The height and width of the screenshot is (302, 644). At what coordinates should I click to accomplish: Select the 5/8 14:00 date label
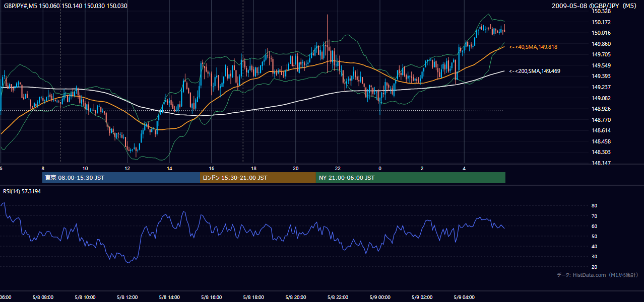(169, 297)
